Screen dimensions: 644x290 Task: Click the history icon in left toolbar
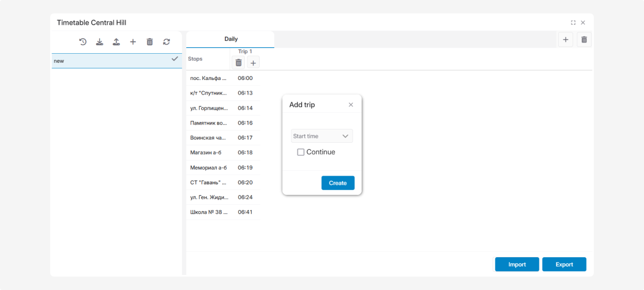pos(83,42)
